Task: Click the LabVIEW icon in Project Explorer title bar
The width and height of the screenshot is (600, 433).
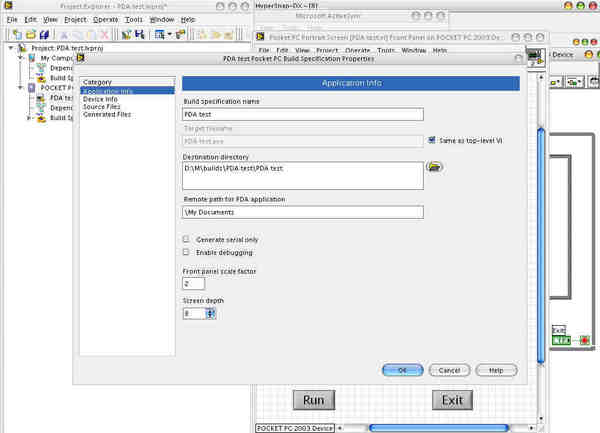Action: (8, 5)
